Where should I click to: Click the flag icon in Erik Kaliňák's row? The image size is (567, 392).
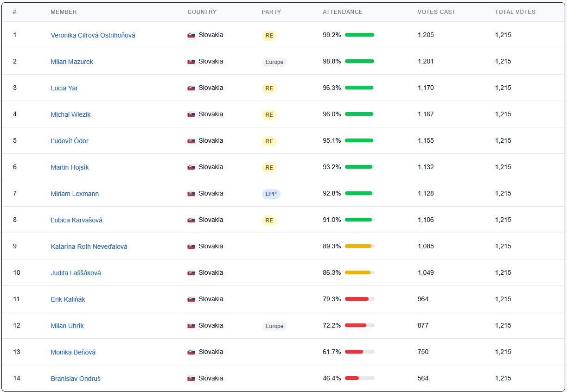click(191, 299)
